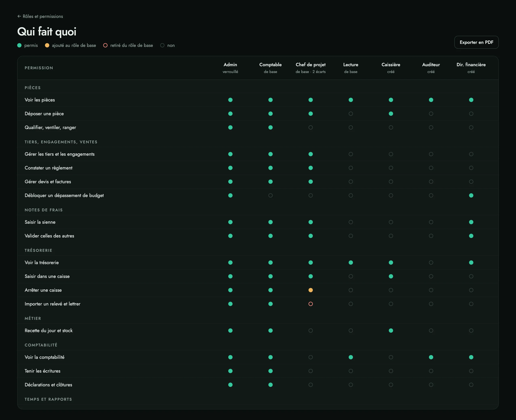Click the green dot for Voir les pièces under Admin

pyautogui.click(x=230, y=100)
